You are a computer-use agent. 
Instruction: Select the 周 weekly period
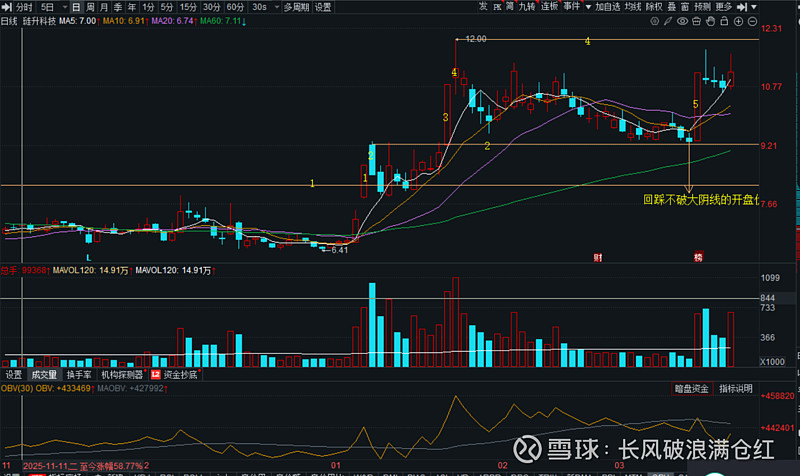coord(92,6)
